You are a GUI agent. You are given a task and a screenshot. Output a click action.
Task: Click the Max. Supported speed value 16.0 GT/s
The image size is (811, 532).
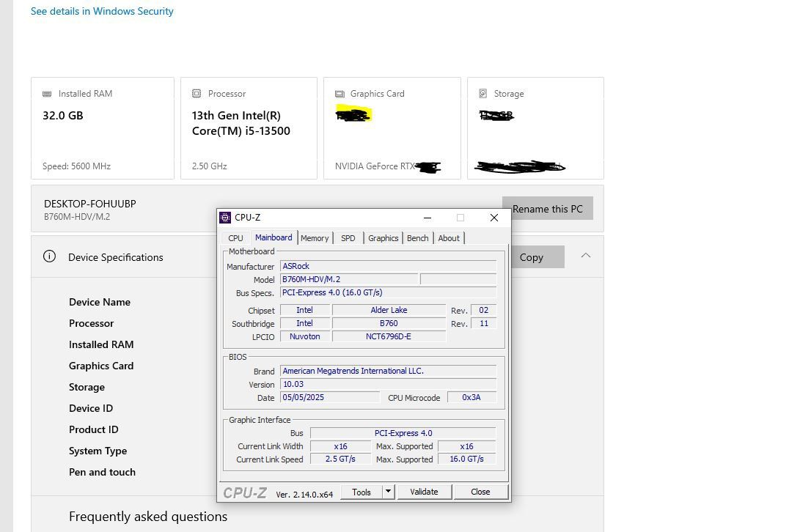[466, 459]
